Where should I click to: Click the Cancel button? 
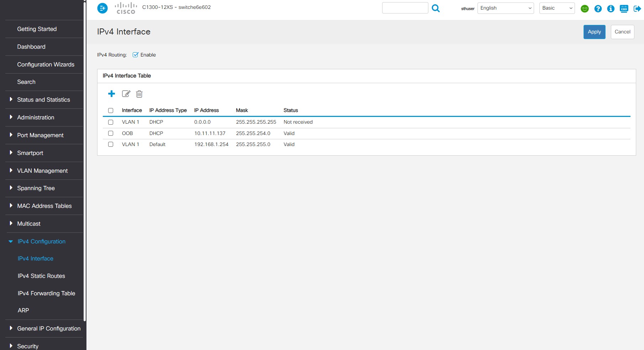coord(622,32)
